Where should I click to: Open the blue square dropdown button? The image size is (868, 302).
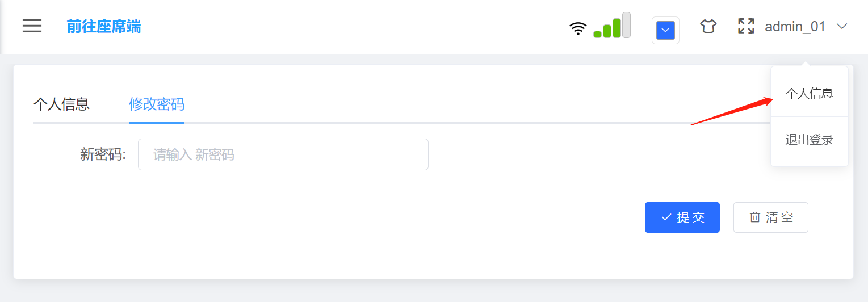(665, 30)
